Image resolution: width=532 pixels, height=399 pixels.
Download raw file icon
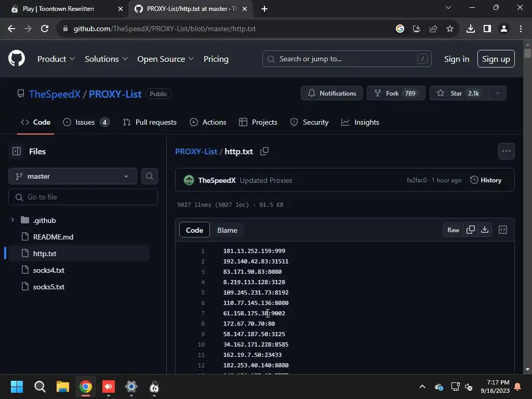(485, 230)
